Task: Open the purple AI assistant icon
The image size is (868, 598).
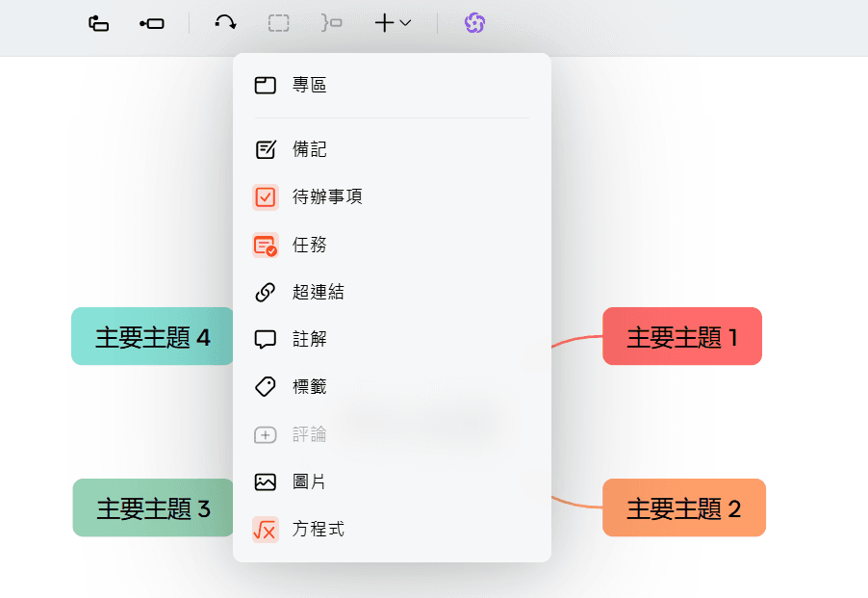Action: [x=473, y=22]
